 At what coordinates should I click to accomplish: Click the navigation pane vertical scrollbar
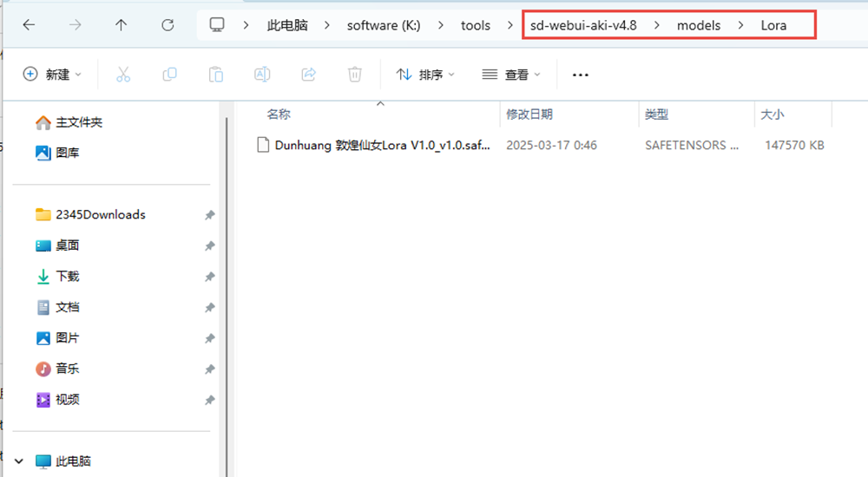[x=227, y=297]
